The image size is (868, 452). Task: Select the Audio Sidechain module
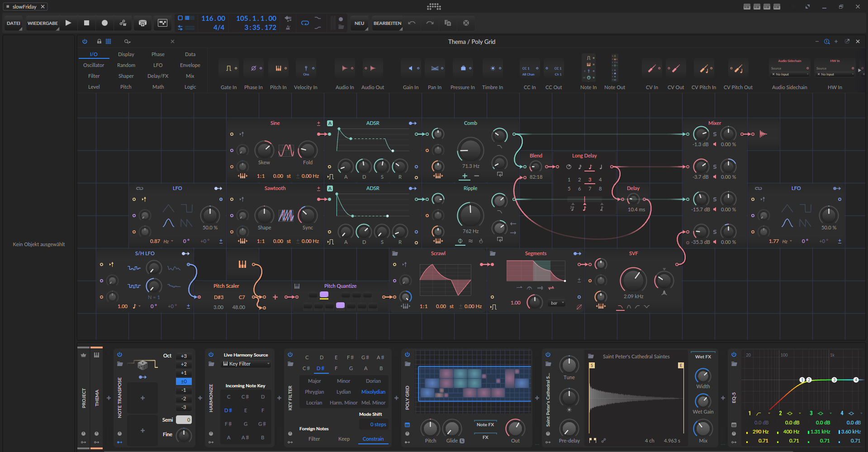point(790,67)
